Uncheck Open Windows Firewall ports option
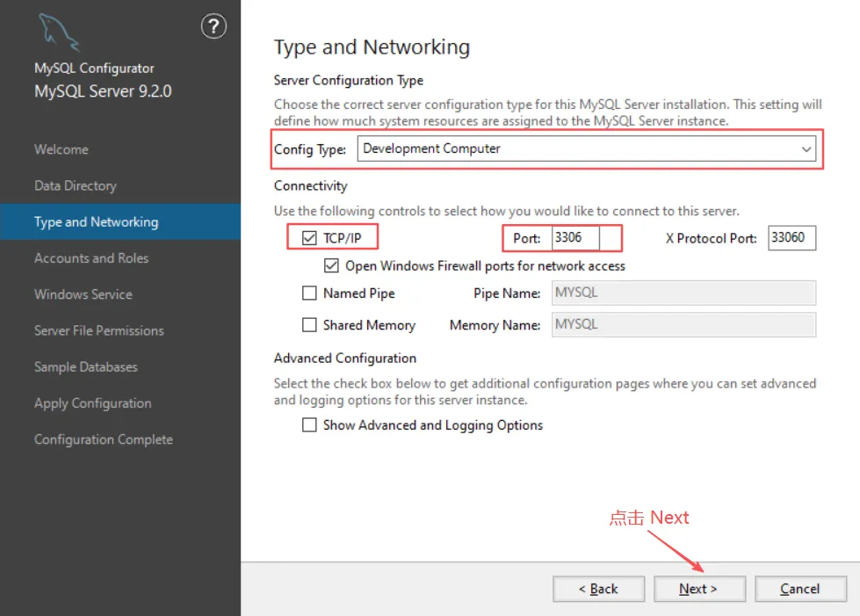 pyautogui.click(x=331, y=266)
